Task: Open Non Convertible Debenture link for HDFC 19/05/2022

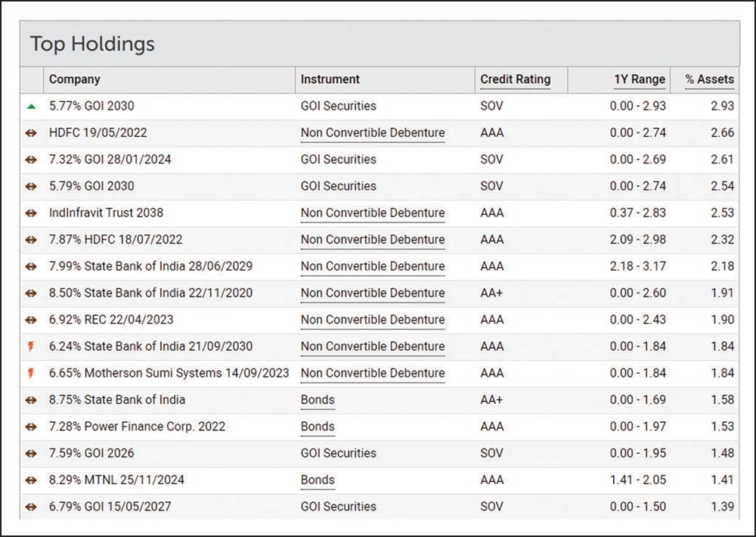Action: pyautogui.click(x=372, y=133)
